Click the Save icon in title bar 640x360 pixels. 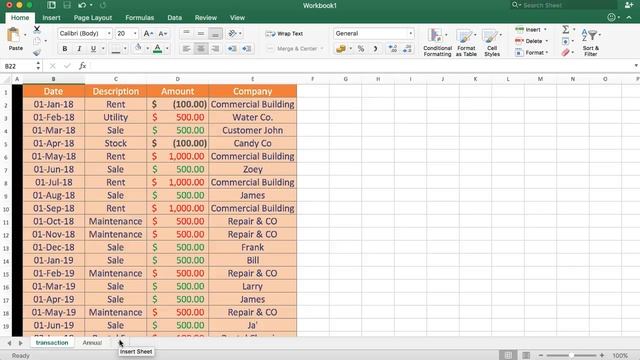coord(67,5)
